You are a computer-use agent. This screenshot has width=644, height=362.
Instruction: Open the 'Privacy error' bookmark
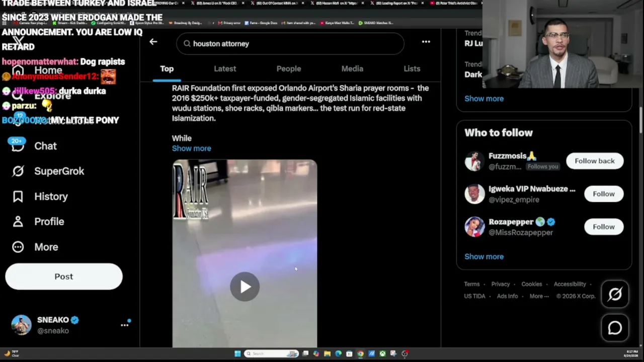(229, 23)
